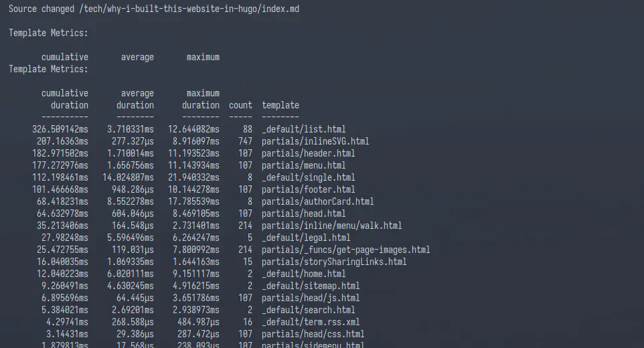The width and height of the screenshot is (644, 348).
Task: Click average duration value 5.596496ms
Action: coord(131,238)
